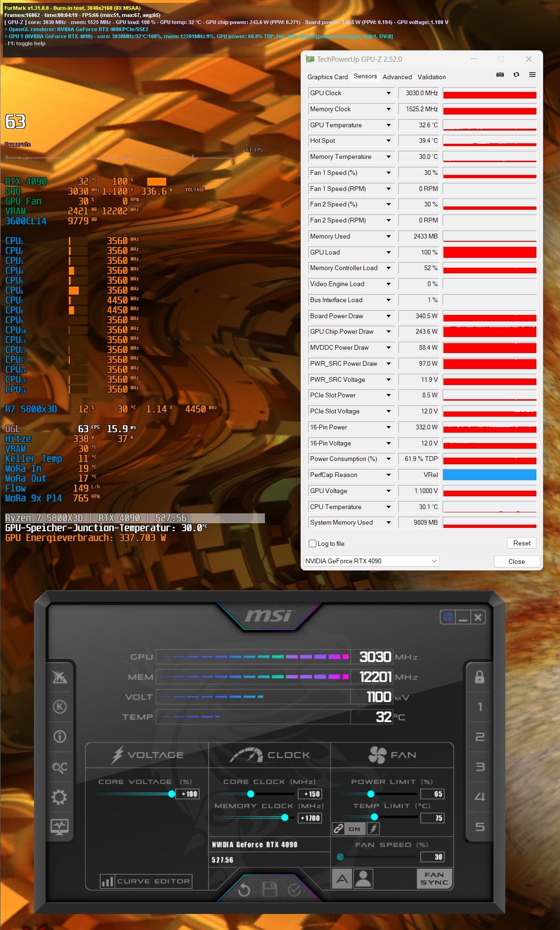Open the Afterburner Curve Editor
This screenshot has width=560, height=930.
[146, 881]
